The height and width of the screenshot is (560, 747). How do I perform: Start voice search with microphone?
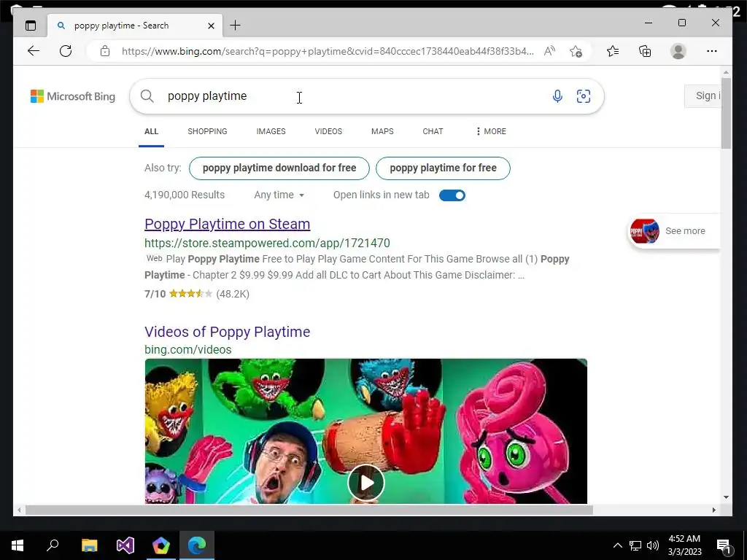557,96
